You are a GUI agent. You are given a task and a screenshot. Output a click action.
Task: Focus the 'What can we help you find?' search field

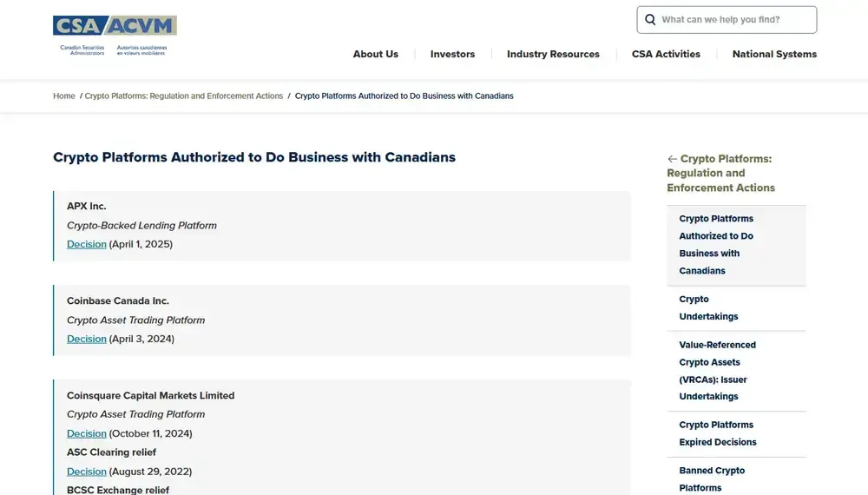[x=727, y=20]
